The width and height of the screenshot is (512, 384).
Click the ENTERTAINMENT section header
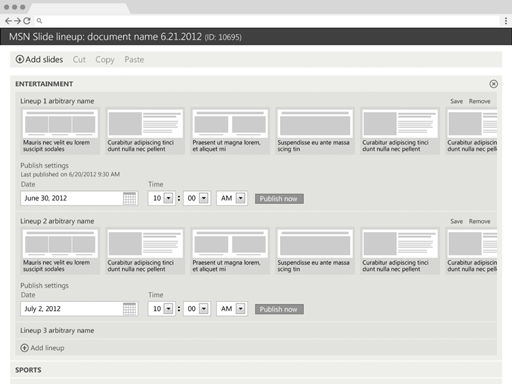44,84
